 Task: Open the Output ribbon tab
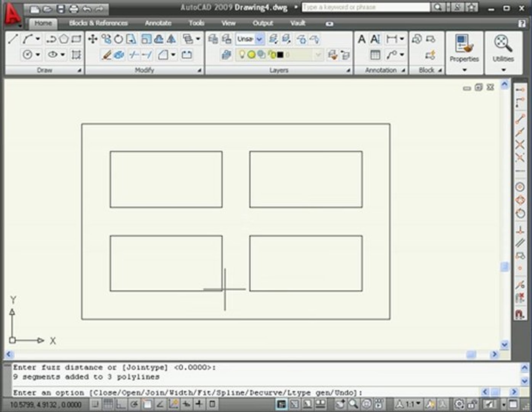point(263,23)
